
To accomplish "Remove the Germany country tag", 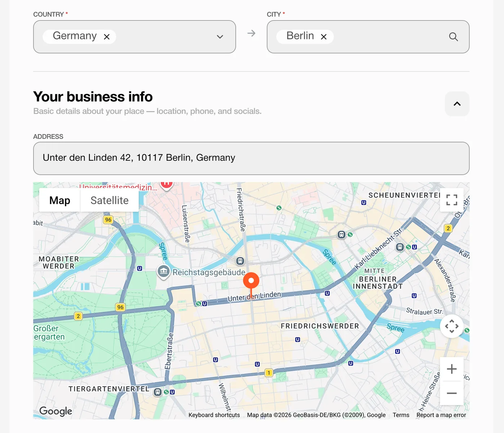I will (107, 37).
